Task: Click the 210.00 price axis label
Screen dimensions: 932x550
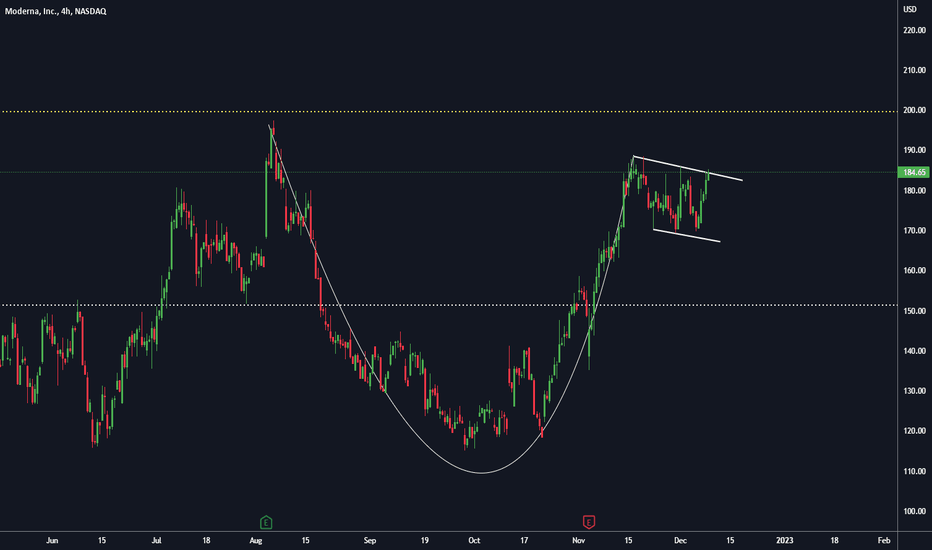Action: pyautogui.click(x=914, y=70)
